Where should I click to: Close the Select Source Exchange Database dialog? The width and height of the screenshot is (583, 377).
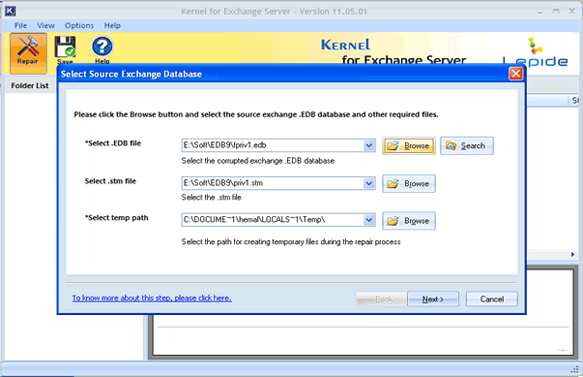click(515, 74)
